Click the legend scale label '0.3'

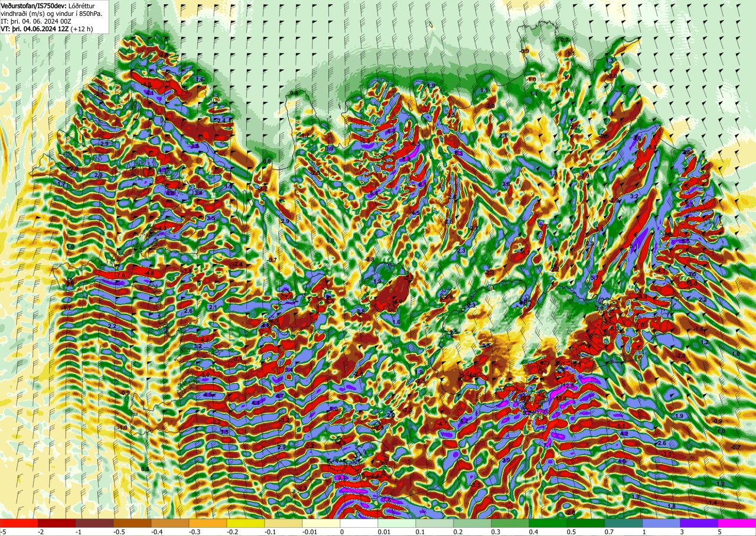[x=496, y=532]
